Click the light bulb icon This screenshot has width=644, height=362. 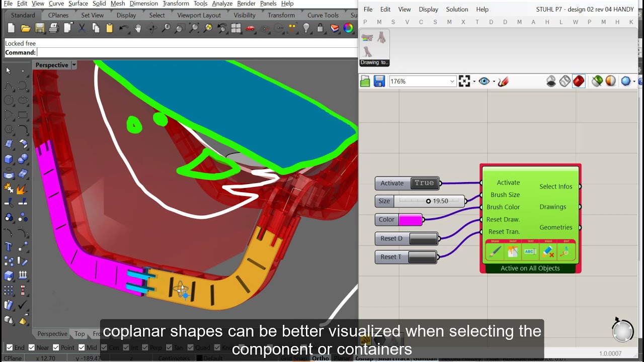click(306, 28)
